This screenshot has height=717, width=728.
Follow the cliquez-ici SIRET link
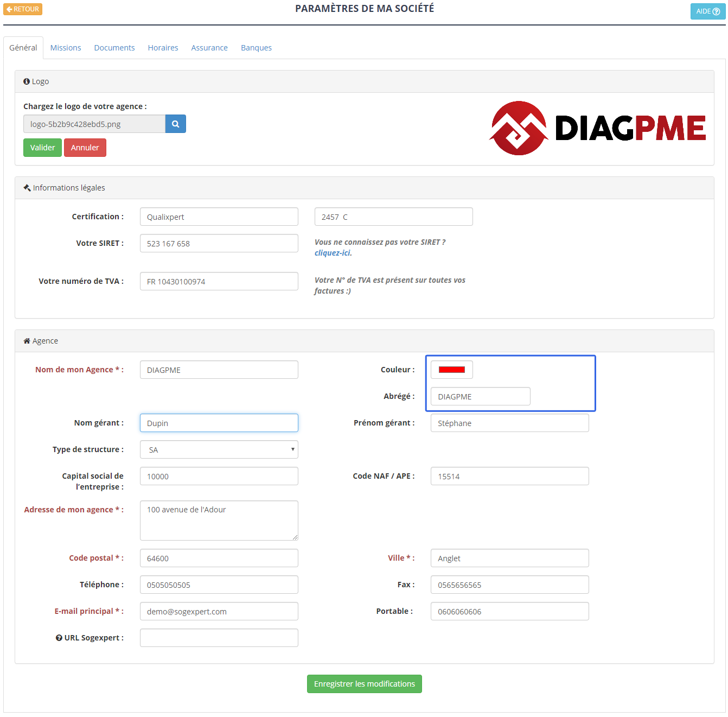point(333,253)
